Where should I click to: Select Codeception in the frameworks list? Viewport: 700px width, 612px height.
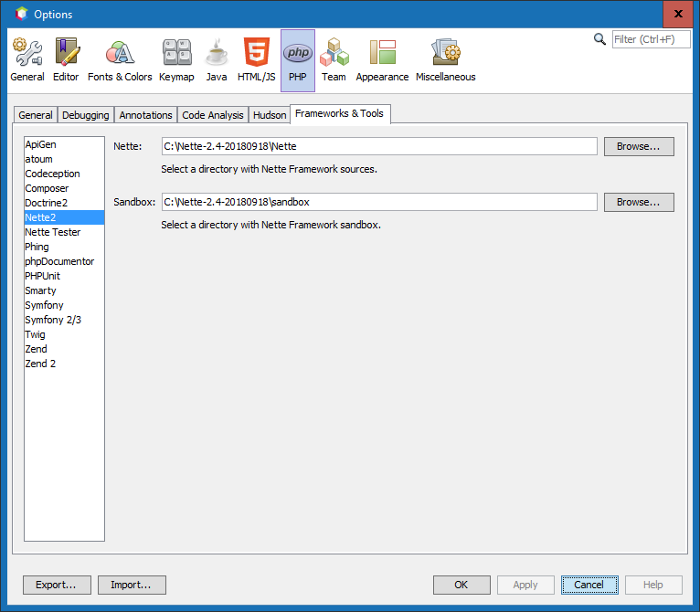click(64, 174)
